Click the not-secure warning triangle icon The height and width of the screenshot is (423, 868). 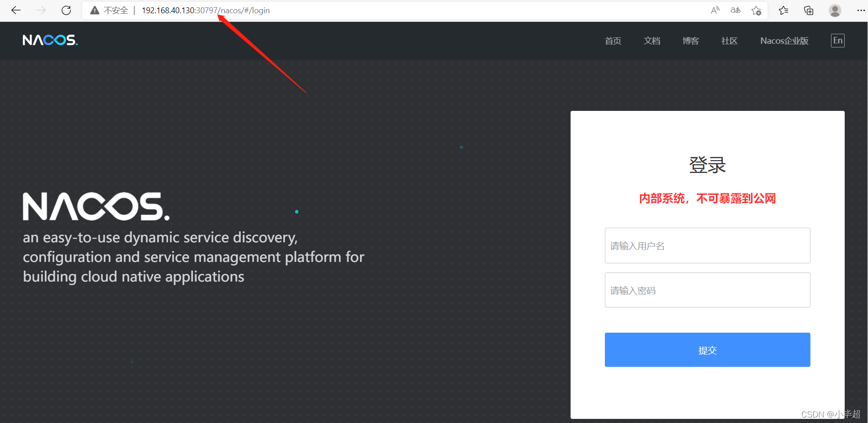(x=95, y=10)
